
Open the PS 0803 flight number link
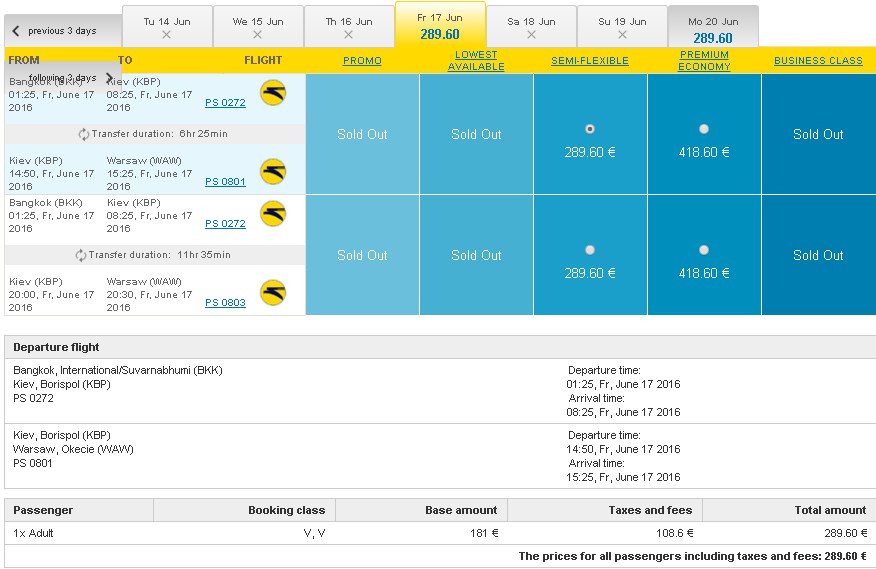pos(225,302)
